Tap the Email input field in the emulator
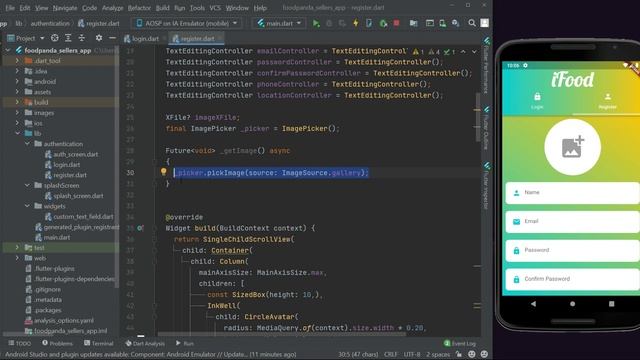The width and height of the screenshot is (640, 360). pyautogui.click(x=572, y=222)
